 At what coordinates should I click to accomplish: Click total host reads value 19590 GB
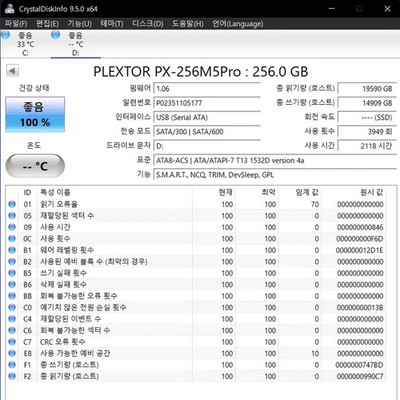pos(367,89)
